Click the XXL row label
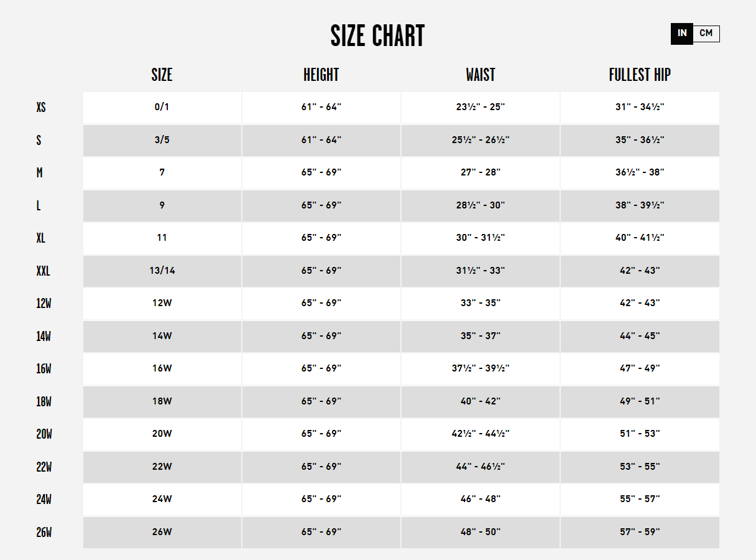The image size is (756, 560). [43, 271]
